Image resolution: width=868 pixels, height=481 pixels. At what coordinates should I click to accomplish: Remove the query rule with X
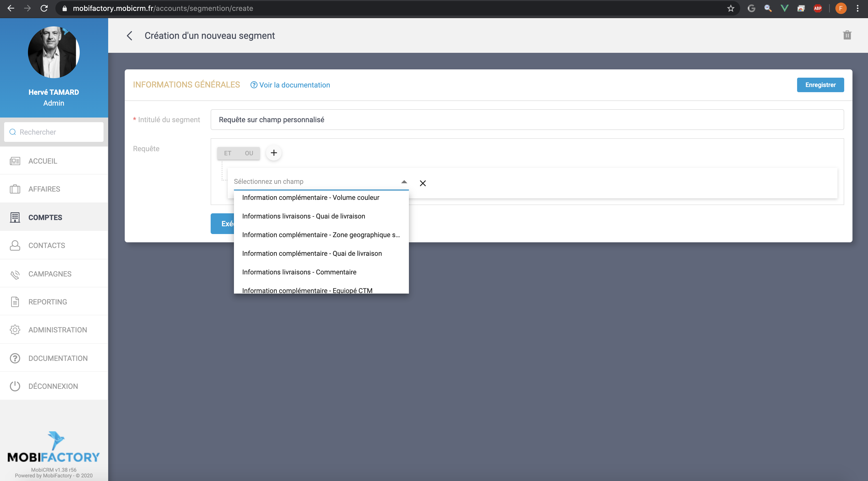[x=423, y=183]
